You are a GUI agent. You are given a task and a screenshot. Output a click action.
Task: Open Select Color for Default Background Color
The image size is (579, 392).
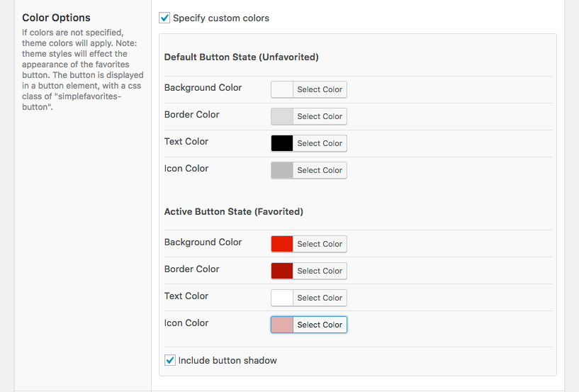pyautogui.click(x=320, y=89)
